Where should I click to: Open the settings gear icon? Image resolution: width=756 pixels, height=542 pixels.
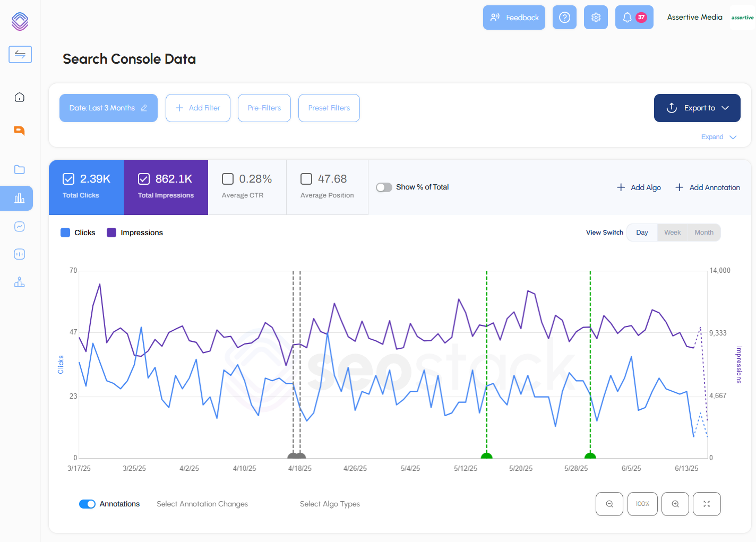coord(596,18)
